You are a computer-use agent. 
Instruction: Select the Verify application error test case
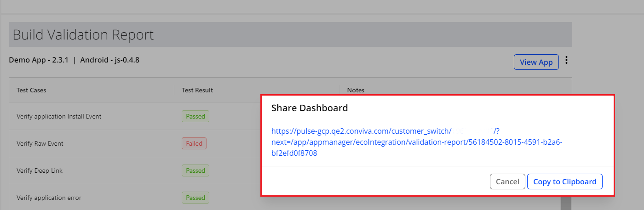pyautogui.click(x=49, y=198)
